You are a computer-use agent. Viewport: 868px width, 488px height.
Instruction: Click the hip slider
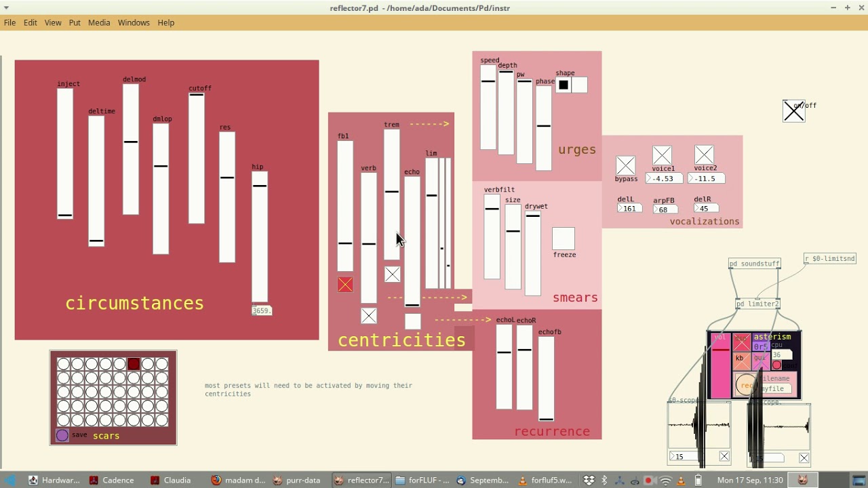point(260,237)
